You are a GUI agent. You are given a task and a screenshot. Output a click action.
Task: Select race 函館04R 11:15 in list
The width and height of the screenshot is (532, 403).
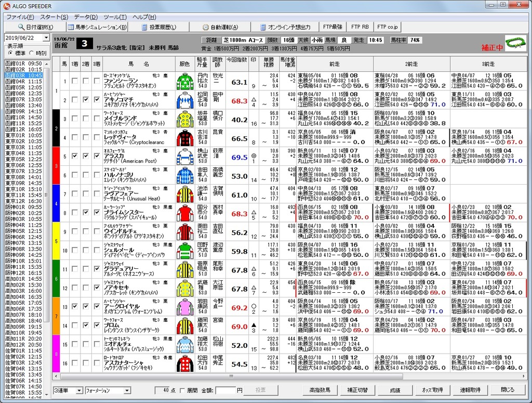(24, 82)
